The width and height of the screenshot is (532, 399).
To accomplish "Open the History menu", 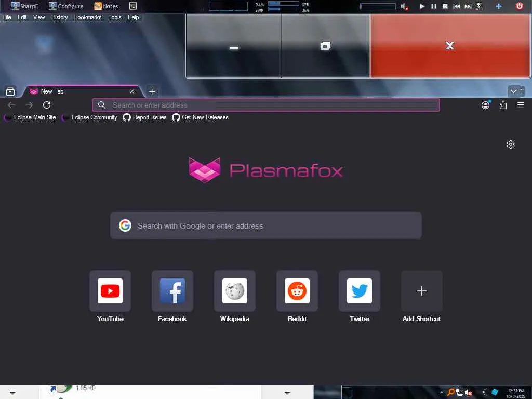I will coord(59,17).
